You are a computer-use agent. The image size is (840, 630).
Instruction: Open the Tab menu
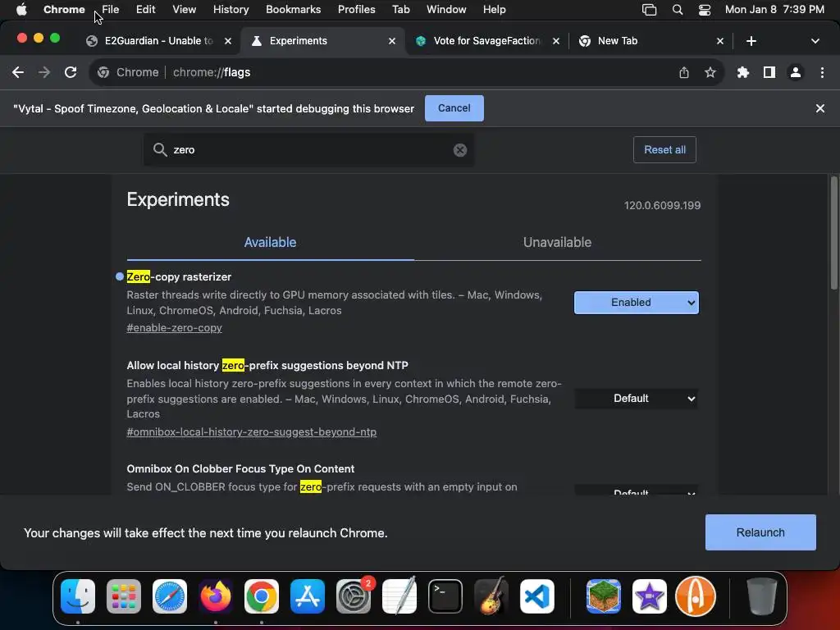pos(400,10)
